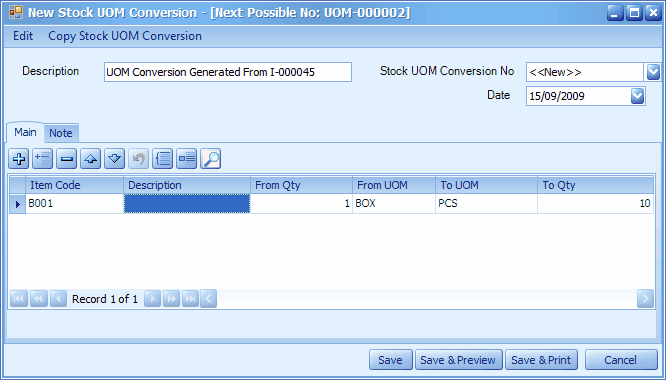
Task: Move the row up with up arrow icon
Action: tap(90, 159)
